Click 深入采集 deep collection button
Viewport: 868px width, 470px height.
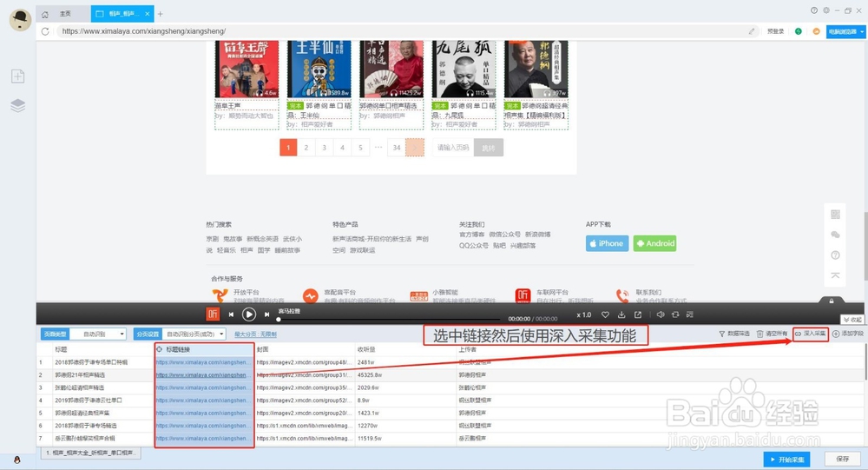coord(811,334)
